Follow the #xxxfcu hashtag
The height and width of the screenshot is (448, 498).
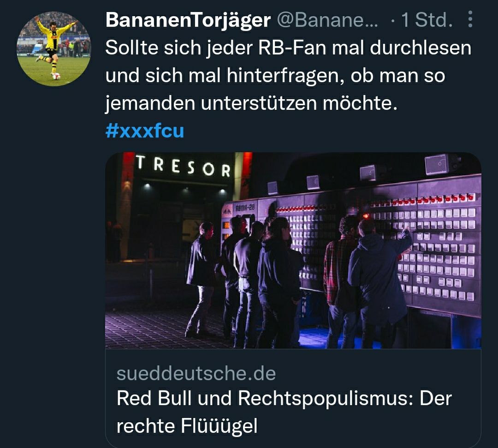pyautogui.click(x=144, y=131)
